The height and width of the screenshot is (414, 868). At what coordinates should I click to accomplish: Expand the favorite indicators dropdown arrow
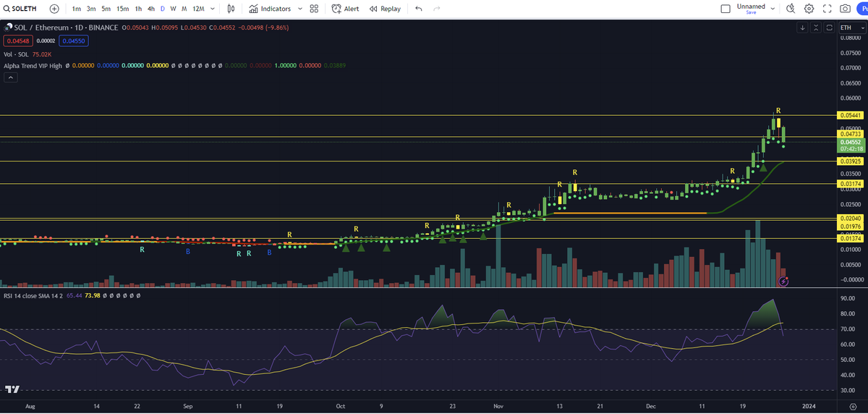[299, 9]
